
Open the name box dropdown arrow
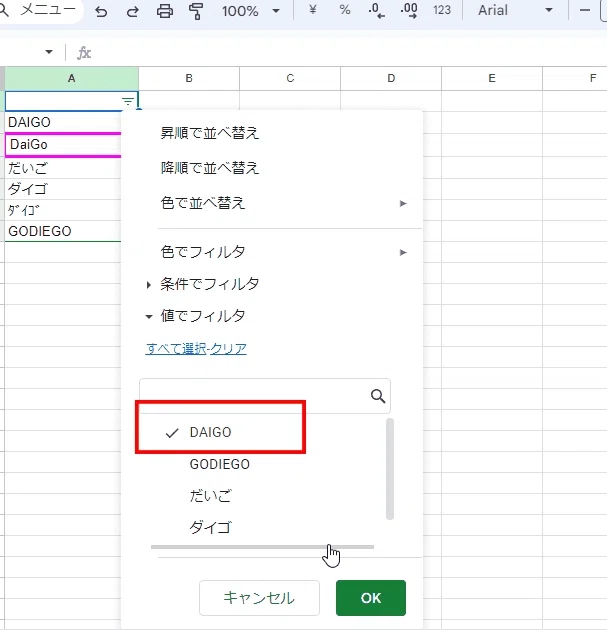49,52
